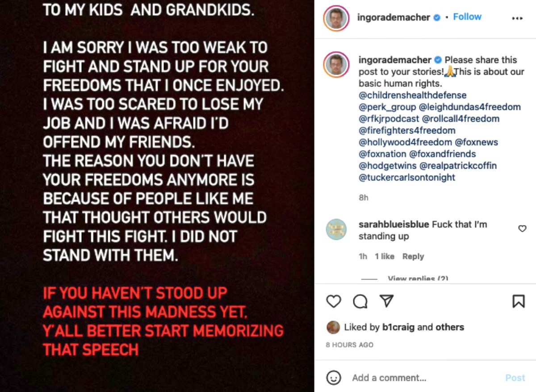The height and width of the screenshot is (392, 536).
Task: Share post with paper plane icon
Action: 386,301
